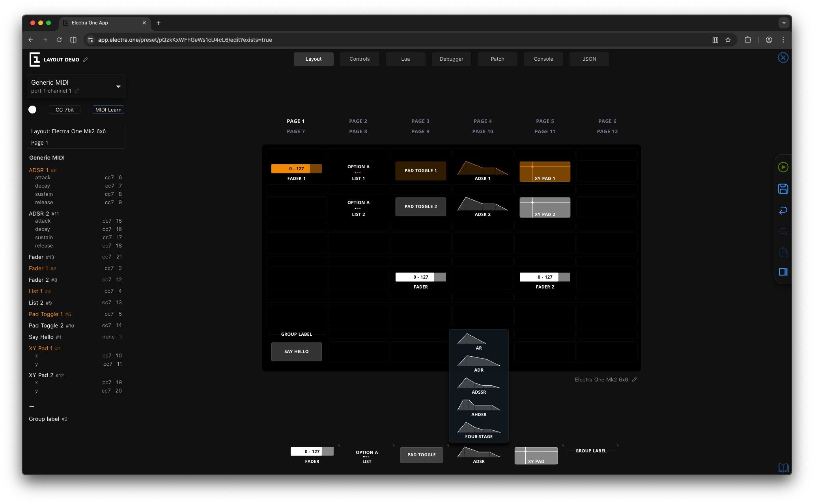Toggle Pad Toggle 1 on the grid
Viewport: 814px width, 504px height.
(420, 171)
